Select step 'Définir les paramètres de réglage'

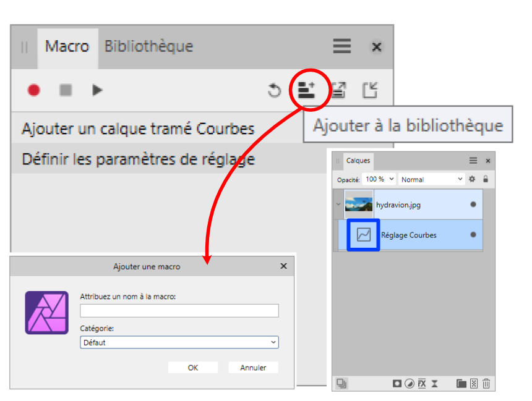(139, 159)
